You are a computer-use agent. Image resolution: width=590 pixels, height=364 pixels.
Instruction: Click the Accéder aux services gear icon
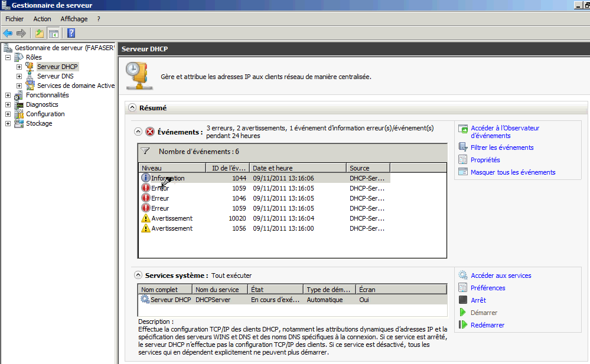click(x=463, y=275)
